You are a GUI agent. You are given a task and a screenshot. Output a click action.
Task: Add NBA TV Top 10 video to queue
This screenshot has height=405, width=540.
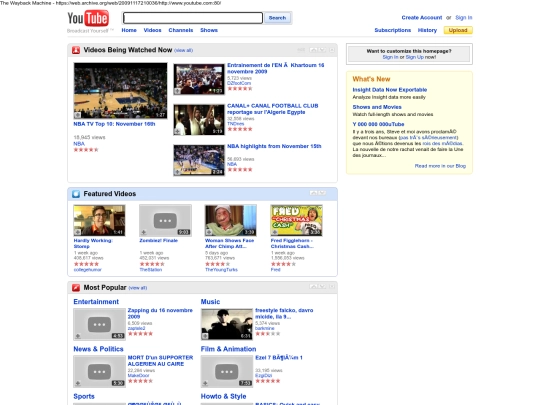tap(78, 115)
